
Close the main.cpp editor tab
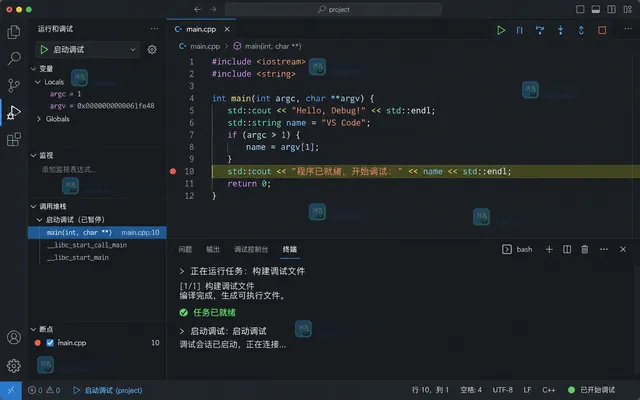227,29
